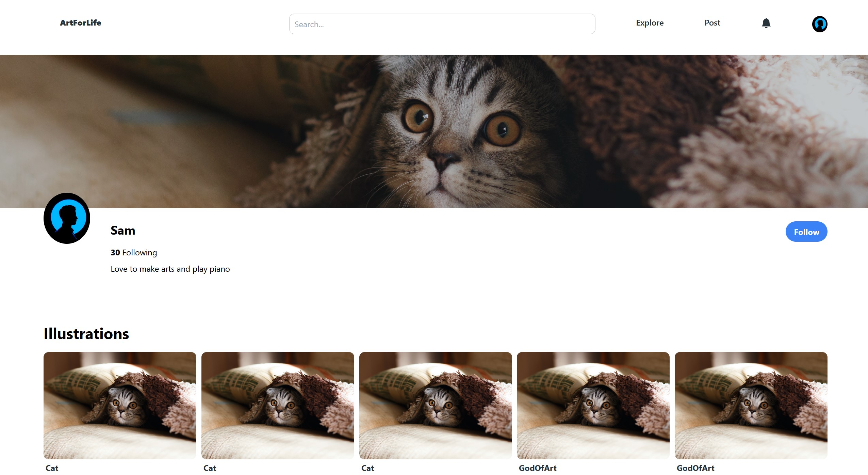Focus the Search field
This screenshot has width=868, height=475.
(x=442, y=24)
